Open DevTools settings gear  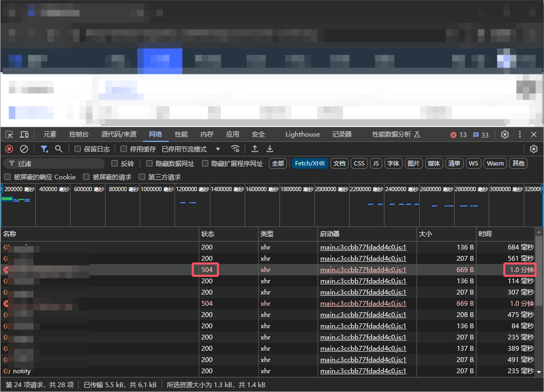point(505,134)
